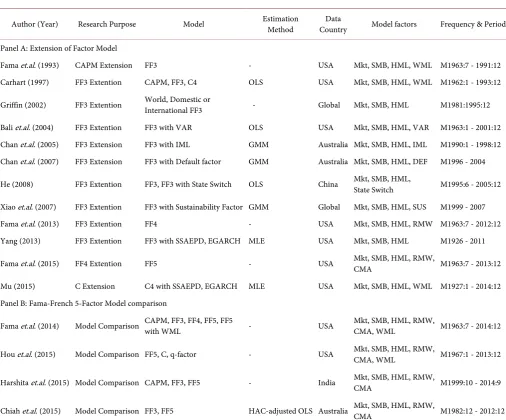Click 'FF3, FF5' model cell in Chiah row
Image resolution: width=506 pixels, height=420 pixels.
click(159, 411)
